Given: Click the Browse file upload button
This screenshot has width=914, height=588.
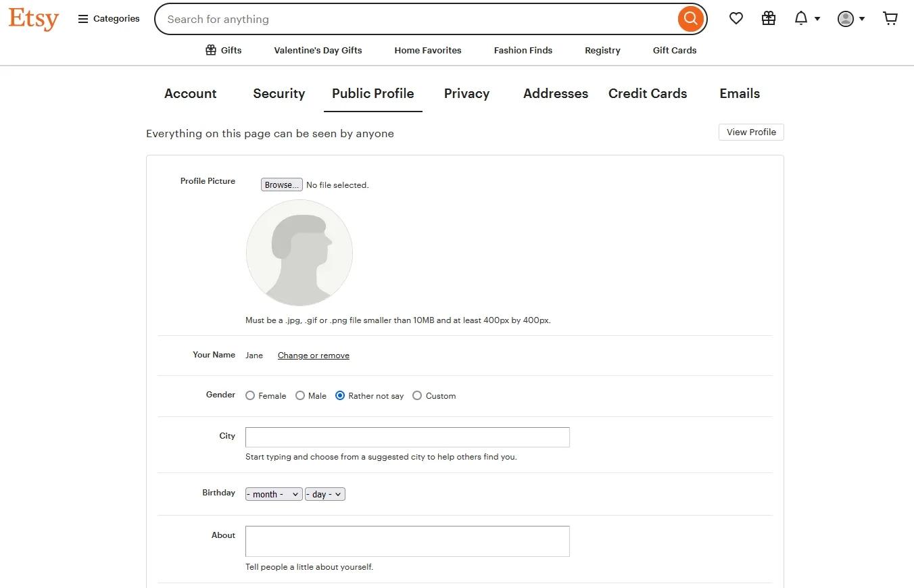Looking at the screenshot, I should pyautogui.click(x=281, y=185).
